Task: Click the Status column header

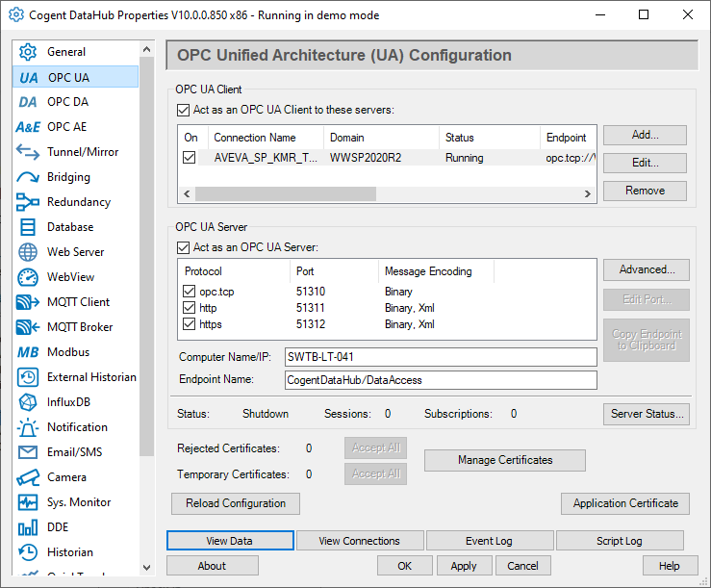Action: click(x=490, y=138)
